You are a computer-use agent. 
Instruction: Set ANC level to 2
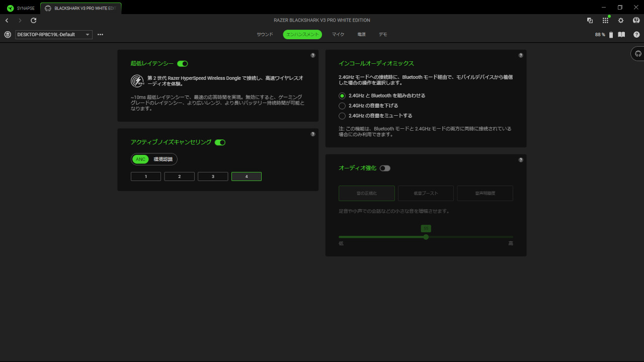(x=179, y=176)
